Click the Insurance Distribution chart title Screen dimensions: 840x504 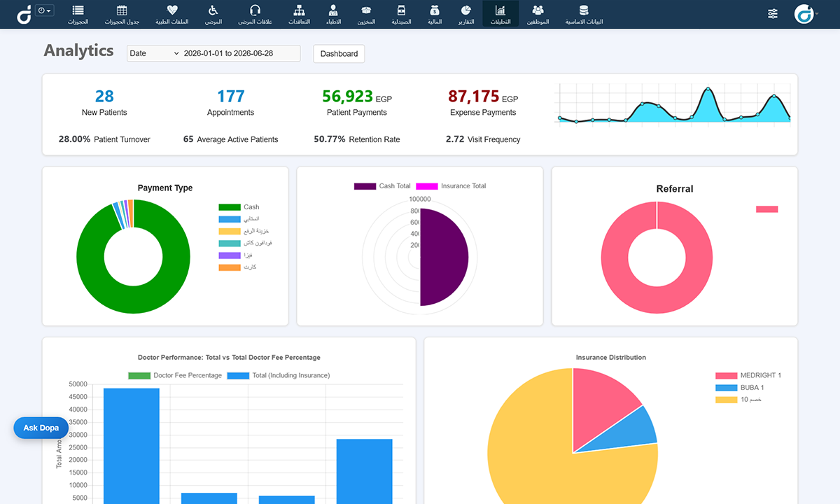[x=611, y=358]
